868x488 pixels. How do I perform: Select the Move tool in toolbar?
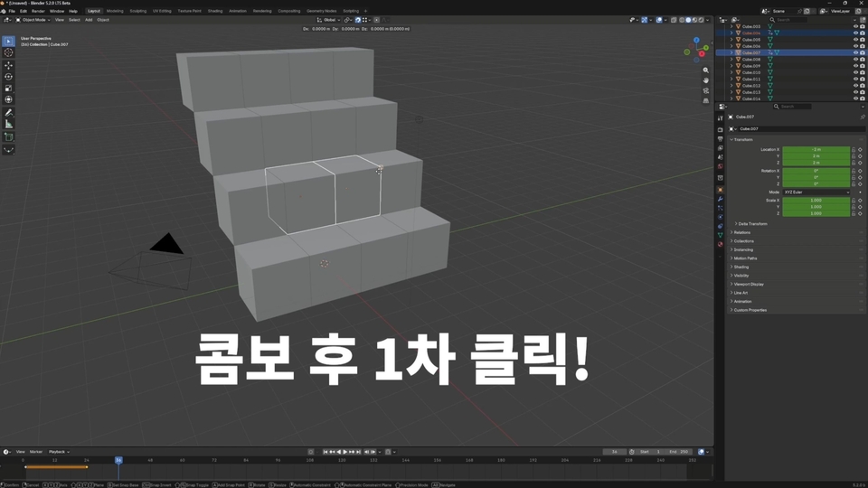pos(8,65)
